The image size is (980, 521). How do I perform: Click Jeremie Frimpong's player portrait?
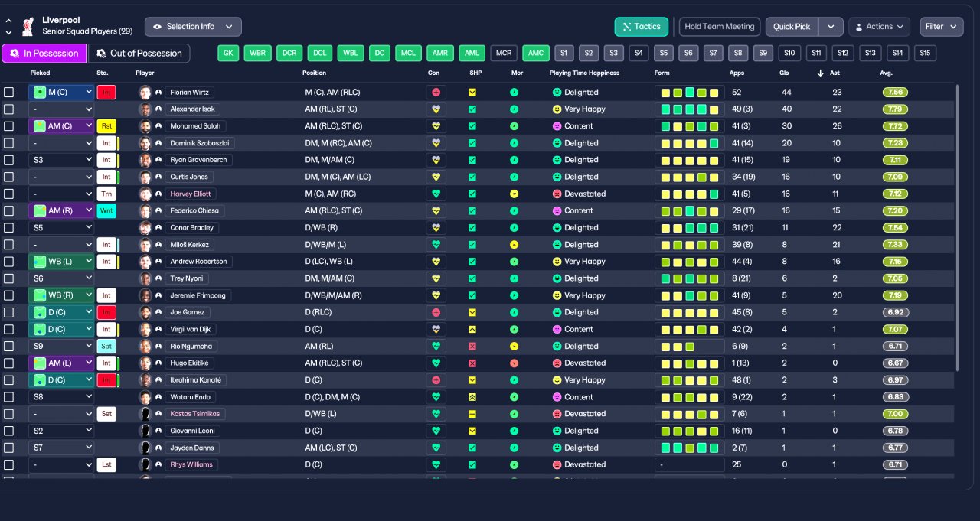pos(145,295)
